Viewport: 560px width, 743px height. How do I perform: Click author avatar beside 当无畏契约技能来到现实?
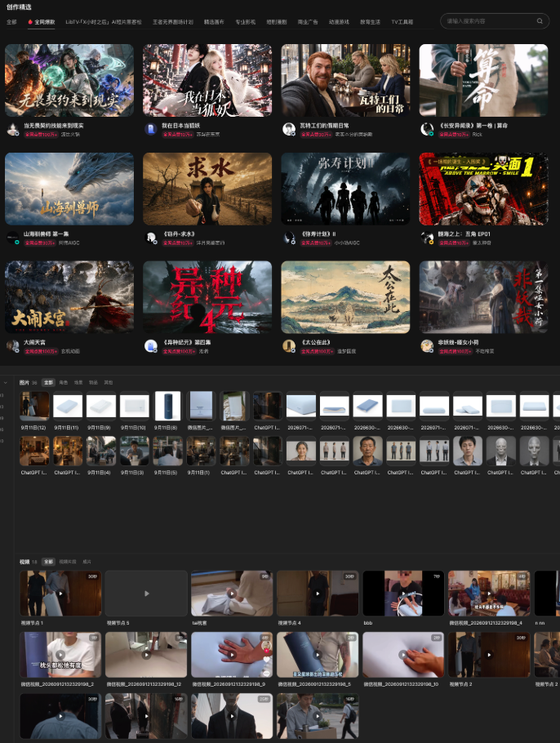(x=13, y=129)
